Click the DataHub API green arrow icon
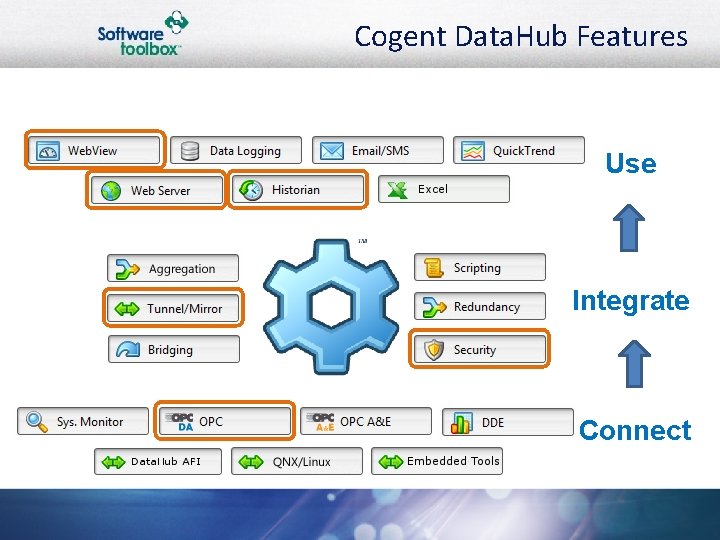720x540 pixels. click(113, 462)
